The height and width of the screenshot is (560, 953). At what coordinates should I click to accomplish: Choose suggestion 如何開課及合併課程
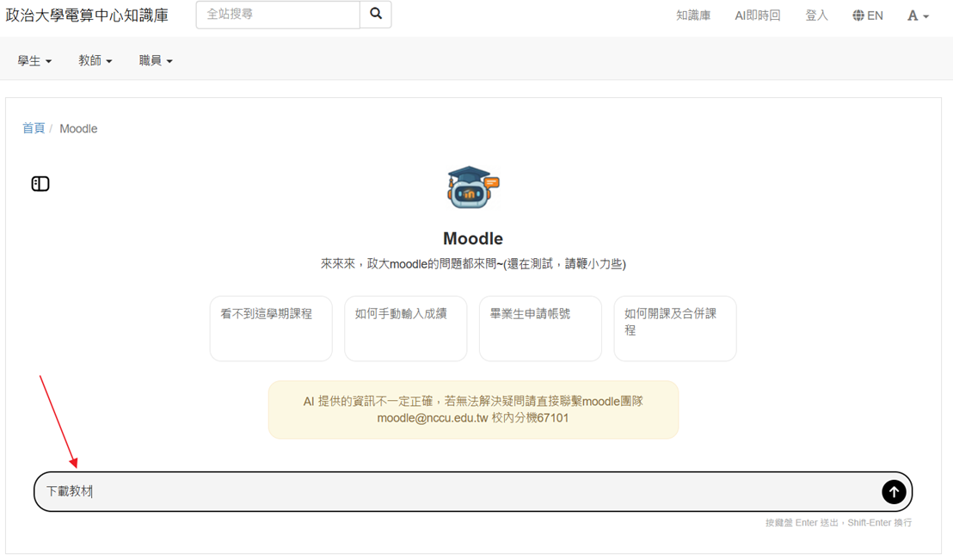(675, 329)
